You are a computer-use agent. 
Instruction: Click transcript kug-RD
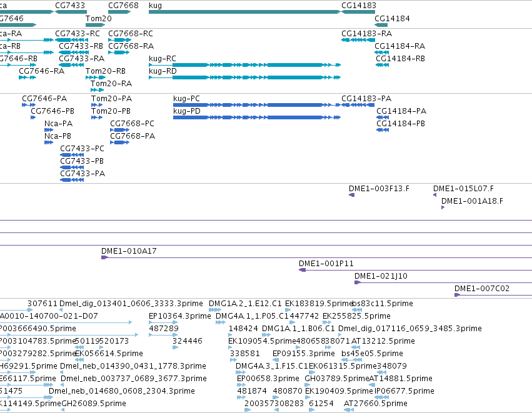coord(244,77)
